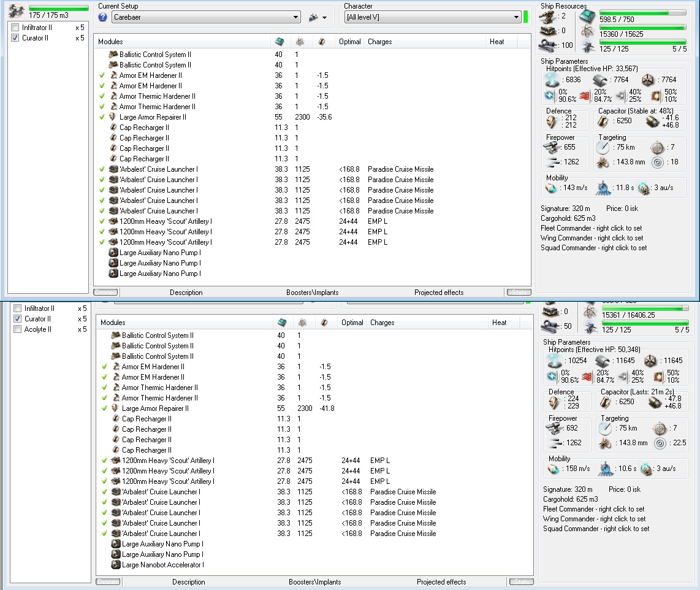Click align time icon beside 11.8 s

pos(603,188)
